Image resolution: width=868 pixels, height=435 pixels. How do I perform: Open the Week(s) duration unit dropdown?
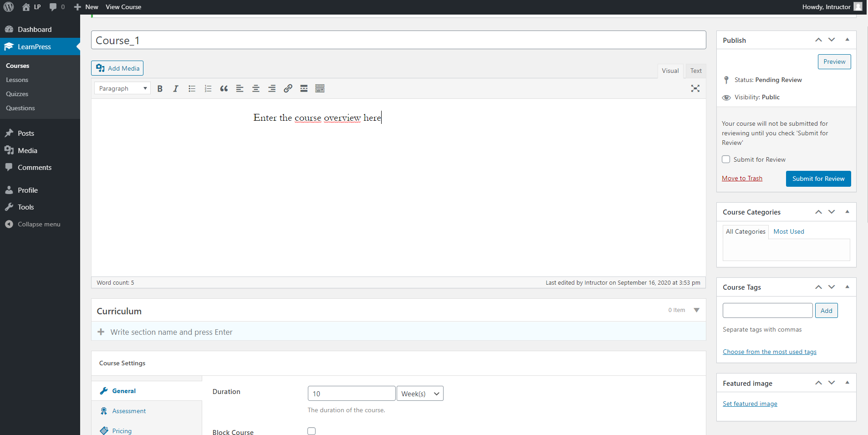tap(420, 394)
